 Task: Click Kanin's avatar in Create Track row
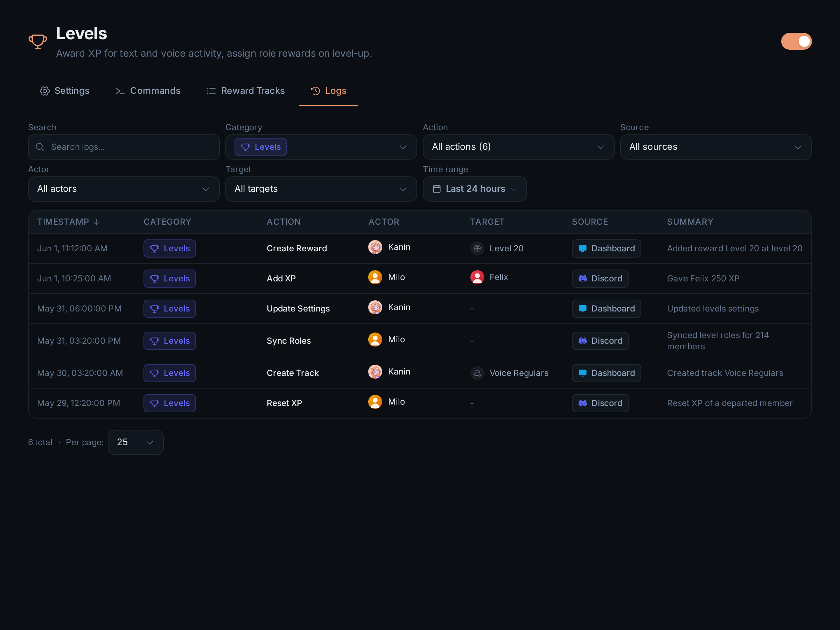coord(375,372)
